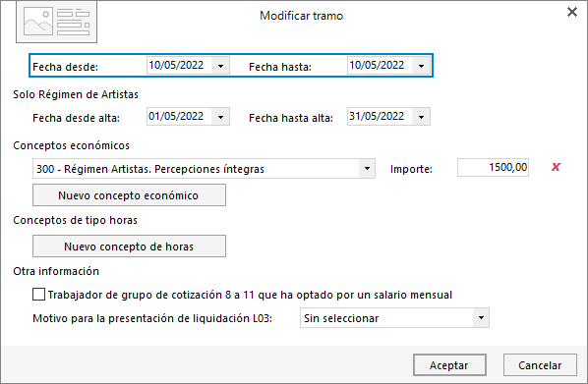The image size is (588, 384).
Task: Click the Solo Régimen de Artistas heading
Action: (x=76, y=94)
